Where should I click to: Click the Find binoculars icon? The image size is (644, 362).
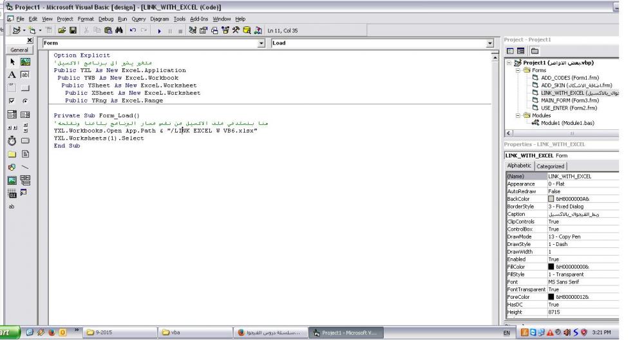click(x=119, y=30)
